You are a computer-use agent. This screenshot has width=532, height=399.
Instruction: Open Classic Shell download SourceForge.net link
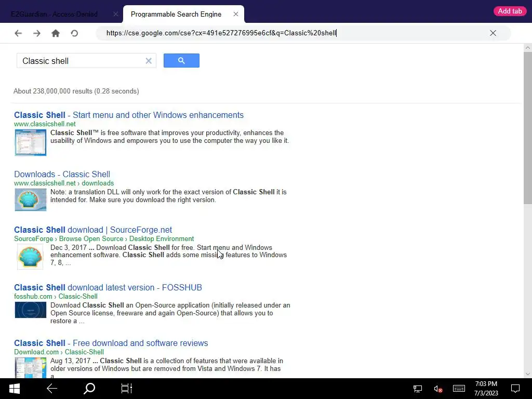pos(93,230)
